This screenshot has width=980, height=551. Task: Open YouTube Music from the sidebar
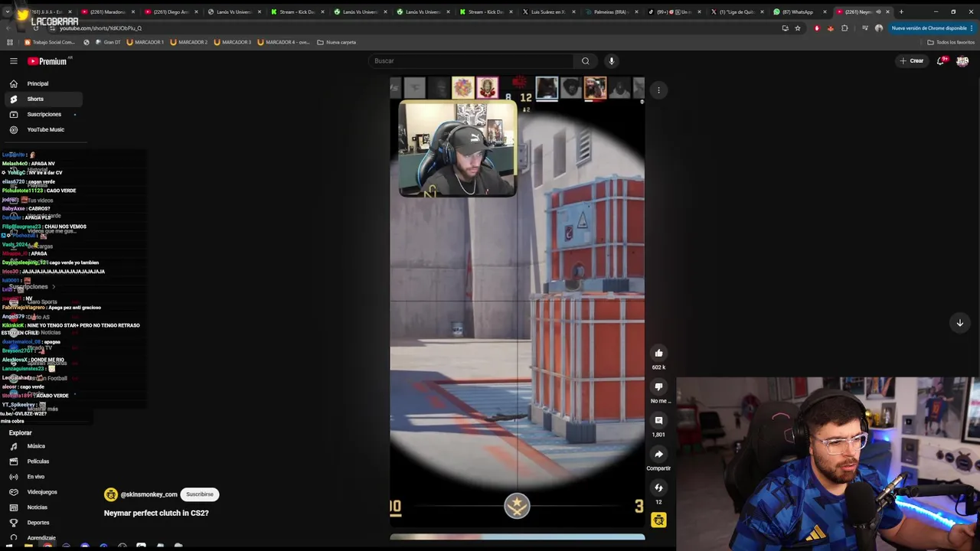43,129
